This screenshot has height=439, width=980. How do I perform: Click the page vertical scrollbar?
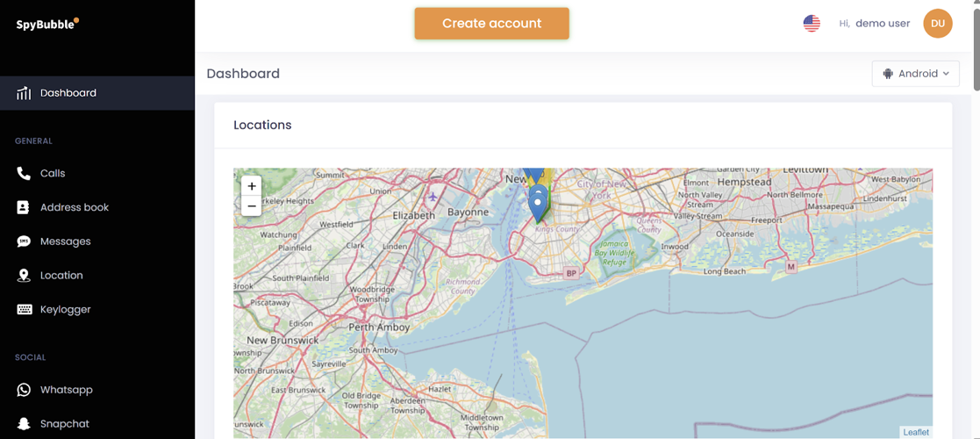[976, 44]
